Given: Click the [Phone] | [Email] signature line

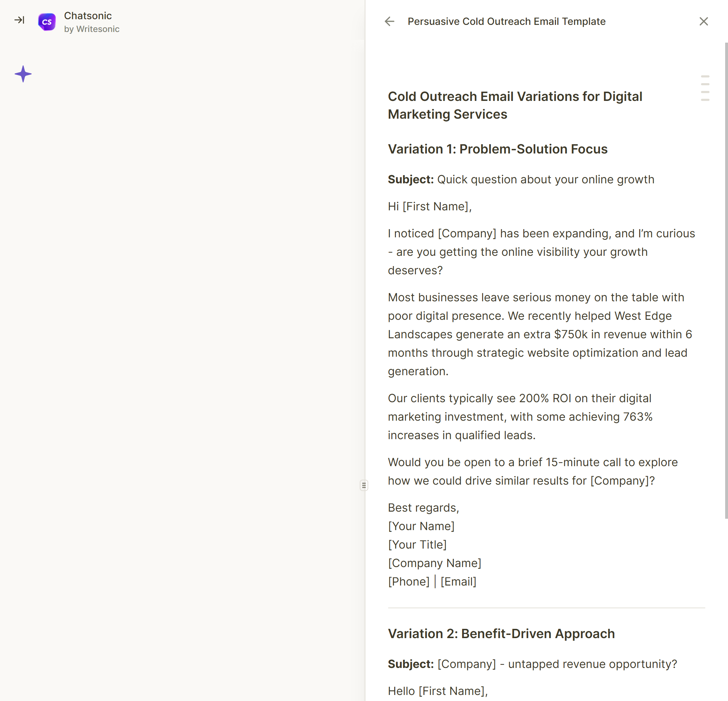Looking at the screenshot, I should click(432, 582).
